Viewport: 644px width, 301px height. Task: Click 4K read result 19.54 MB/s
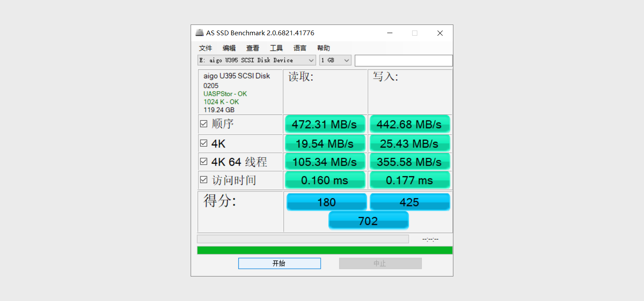[325, 143]
